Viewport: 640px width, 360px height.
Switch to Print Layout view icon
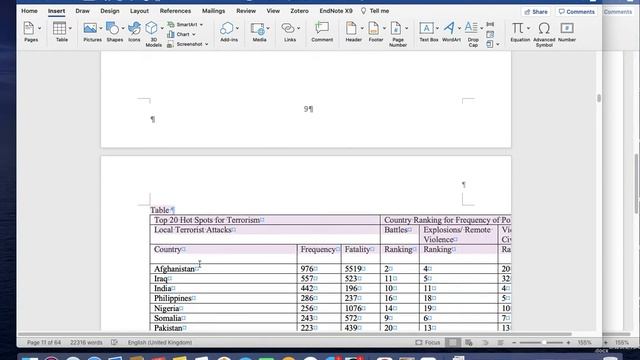pos(452,342)
